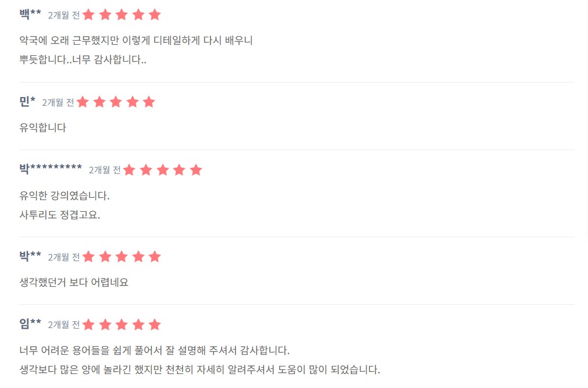Select reviewer name 임**
Viewport: 588px width, 388px height.
(x=30, y=323)
